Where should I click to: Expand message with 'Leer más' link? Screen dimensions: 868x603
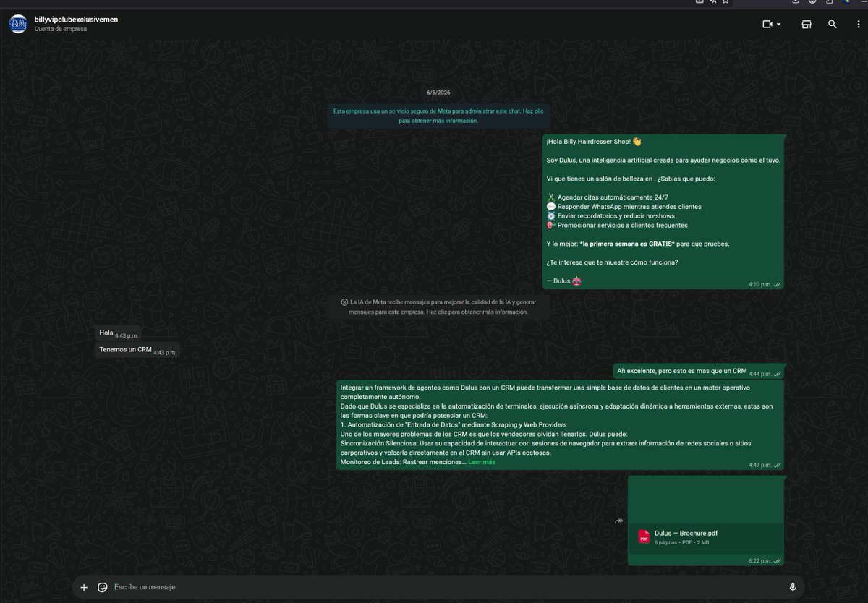click(482, 462)
